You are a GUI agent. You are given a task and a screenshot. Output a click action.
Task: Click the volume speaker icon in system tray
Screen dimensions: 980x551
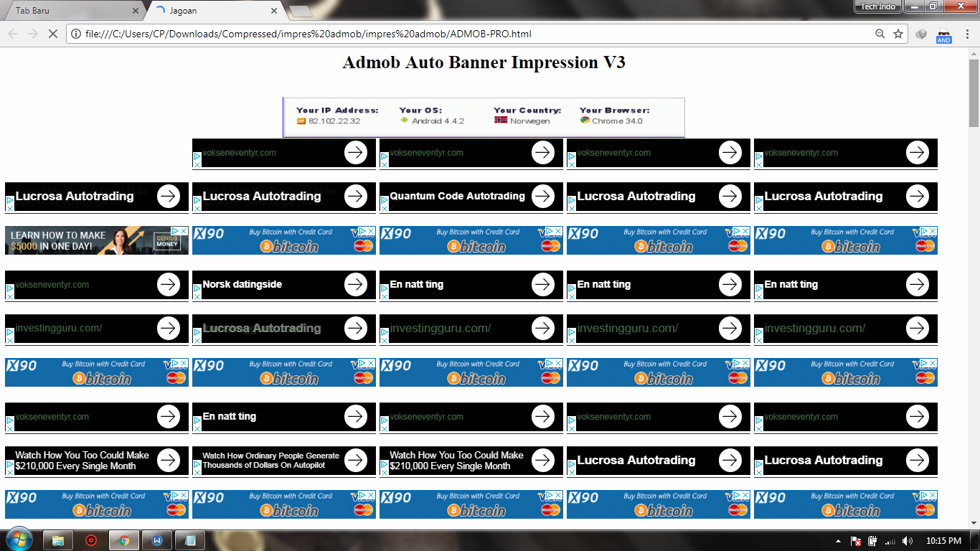(x=908, y=540)
